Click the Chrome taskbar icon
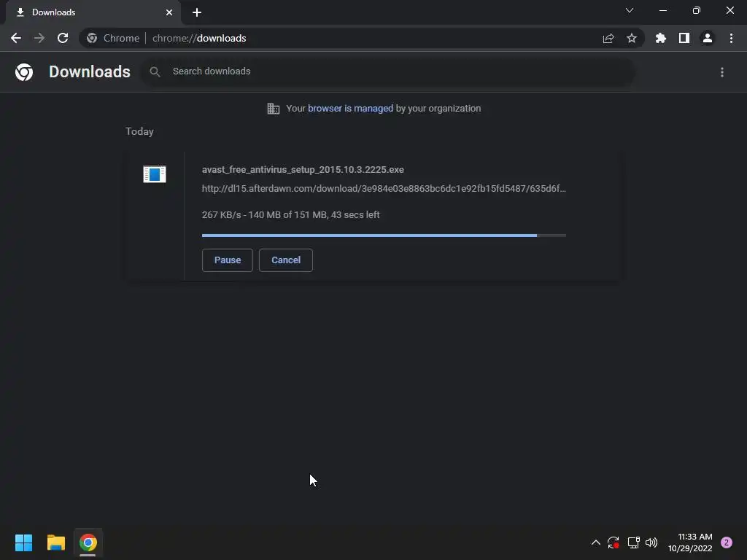The height and width of the screenshot is (560, 747). (x=88, y=542)
